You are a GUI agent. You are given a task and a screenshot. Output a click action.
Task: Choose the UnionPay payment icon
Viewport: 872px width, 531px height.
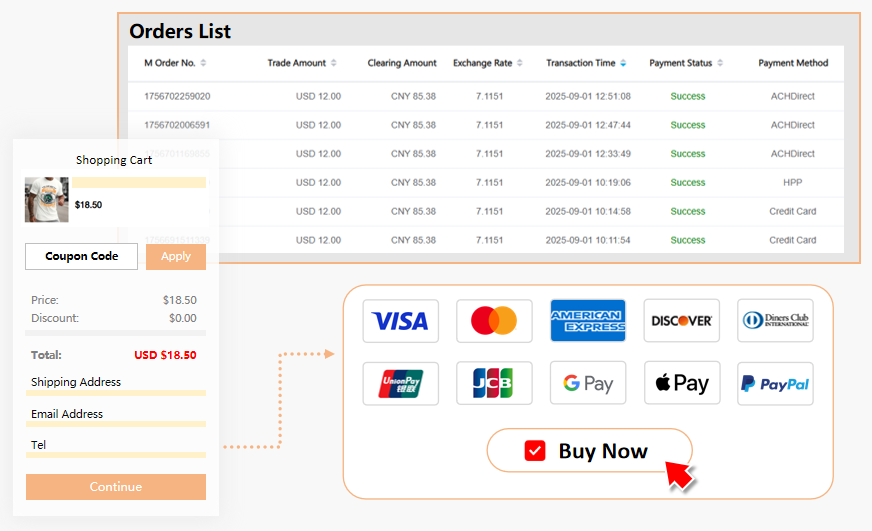coord(400,383)
